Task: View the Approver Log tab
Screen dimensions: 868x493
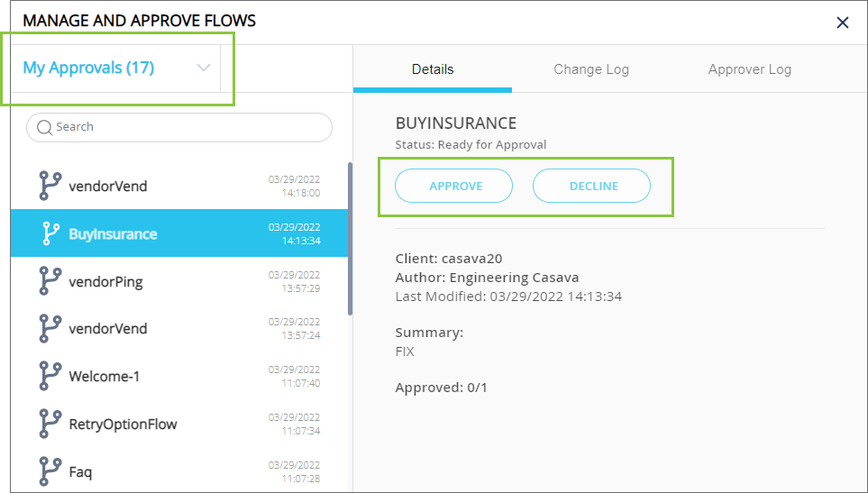Action: [x=750, y=69]
